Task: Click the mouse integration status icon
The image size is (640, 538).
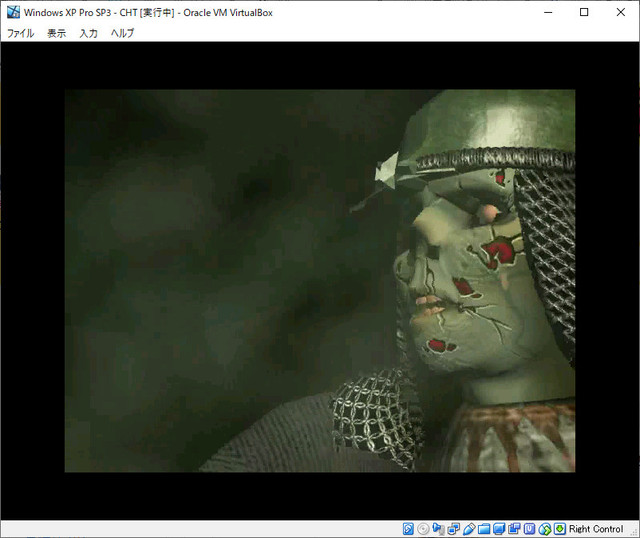Action: (x=544, y=529)
